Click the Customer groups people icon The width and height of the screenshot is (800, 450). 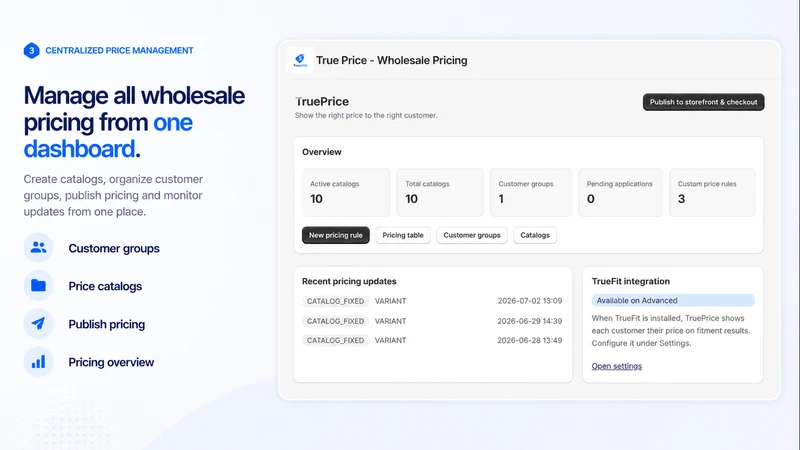38,248
